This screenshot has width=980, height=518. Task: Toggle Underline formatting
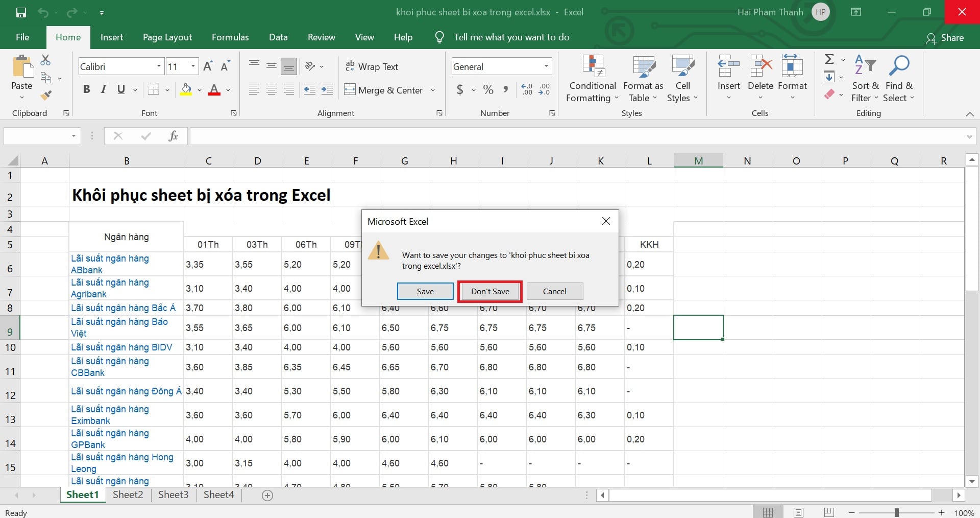tap(121, 90)
